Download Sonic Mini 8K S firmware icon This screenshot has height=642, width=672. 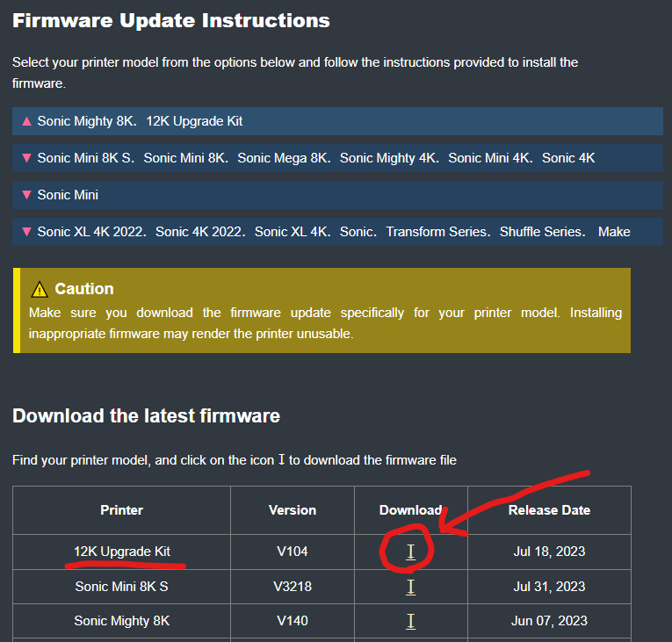point(410,588)
